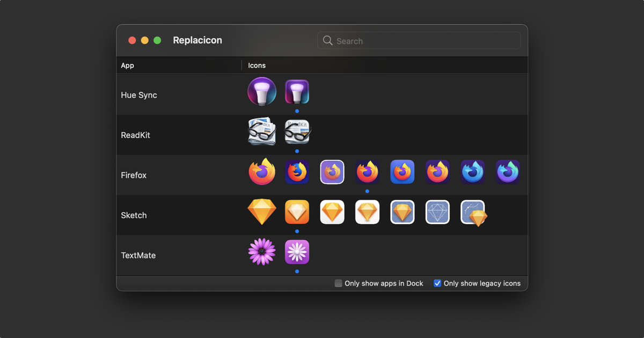Select the last Firefox icon, purple Nightly fox
The width and height of the screenshot is (644, 338).
point(508,172)
